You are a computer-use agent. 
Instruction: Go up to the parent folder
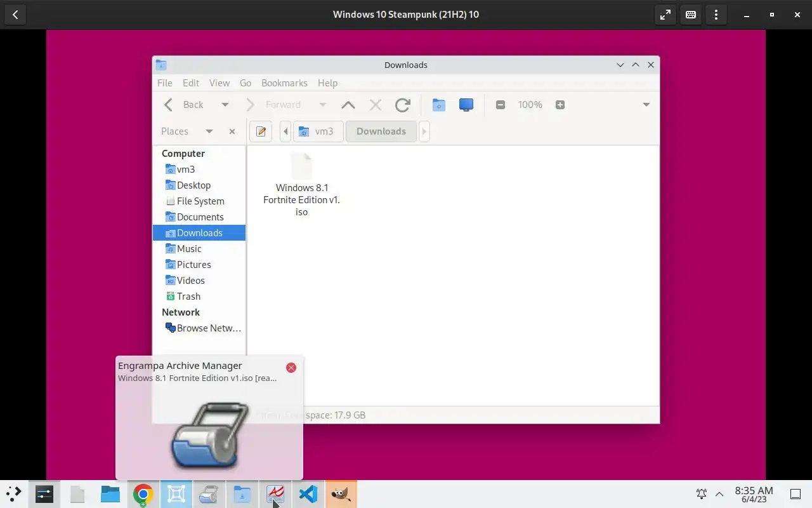348,105
